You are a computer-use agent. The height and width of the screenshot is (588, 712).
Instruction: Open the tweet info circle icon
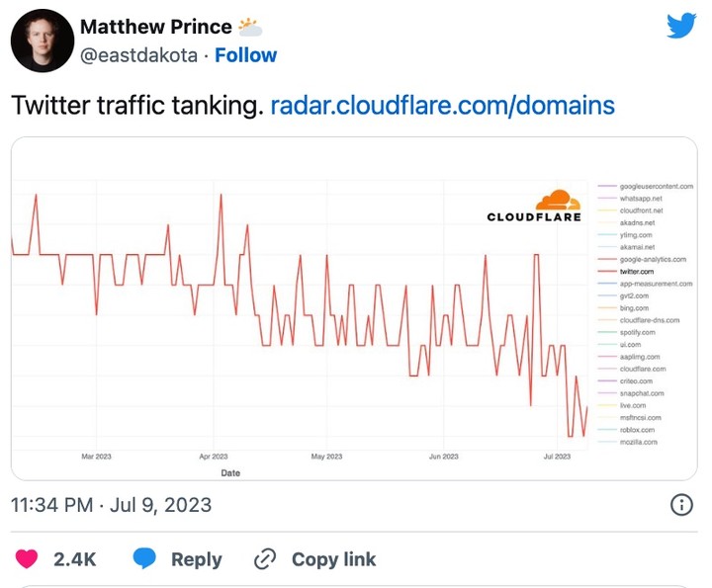pos(681,505)
